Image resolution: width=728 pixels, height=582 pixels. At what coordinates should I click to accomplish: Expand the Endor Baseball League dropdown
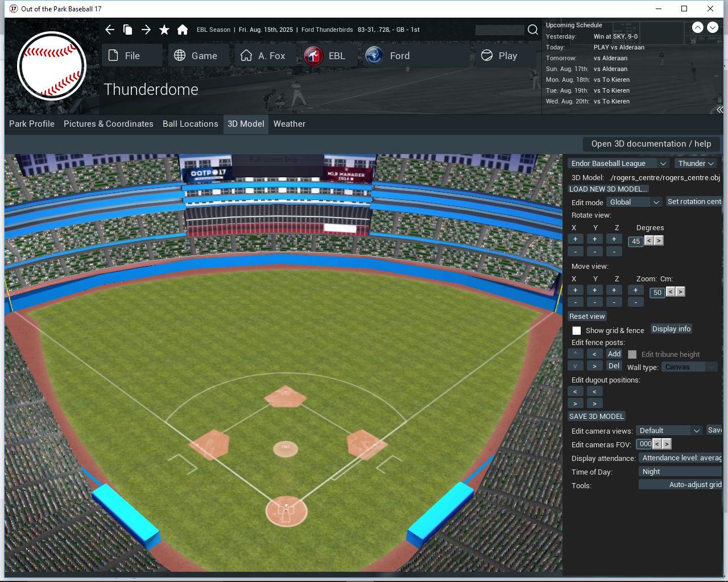click(618, 163)
